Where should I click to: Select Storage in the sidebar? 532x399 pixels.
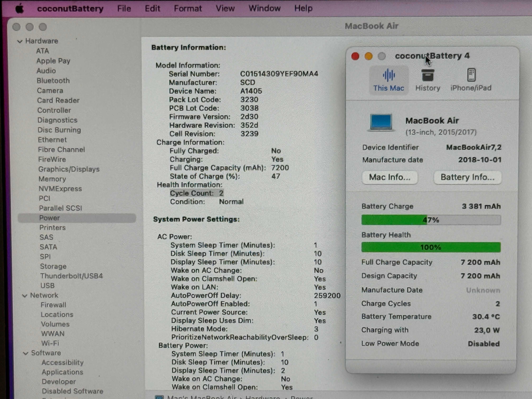point(53,266)
